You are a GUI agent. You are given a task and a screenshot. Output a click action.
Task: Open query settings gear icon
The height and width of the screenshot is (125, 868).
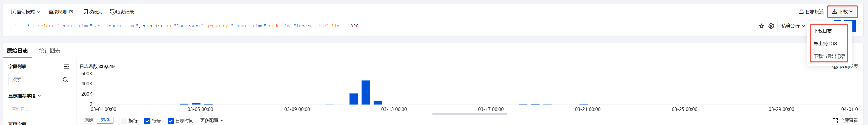[771, 26]
